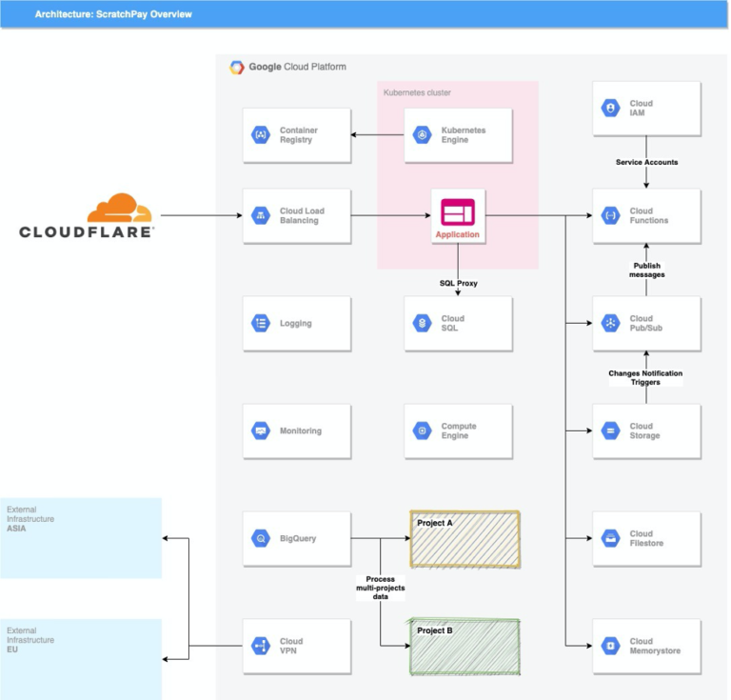The width and height of the screenshot is (731, 700).
Task: Click the 'Cloud IAM' text label
Action: [641, 109]
